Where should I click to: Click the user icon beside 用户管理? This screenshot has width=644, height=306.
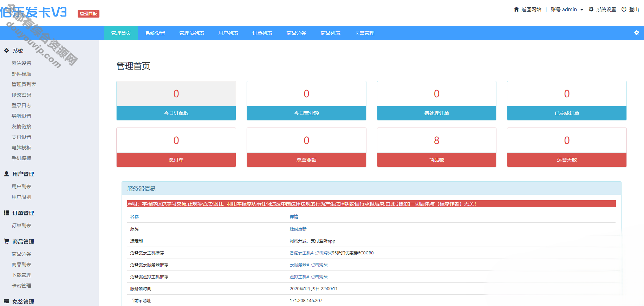click(x=6, y=174)
